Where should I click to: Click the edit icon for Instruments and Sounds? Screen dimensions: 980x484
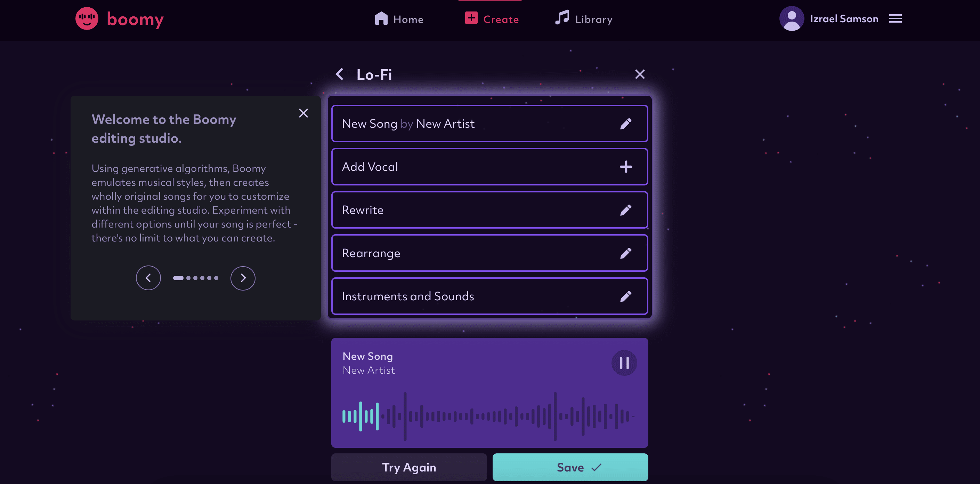pos(626,296)
